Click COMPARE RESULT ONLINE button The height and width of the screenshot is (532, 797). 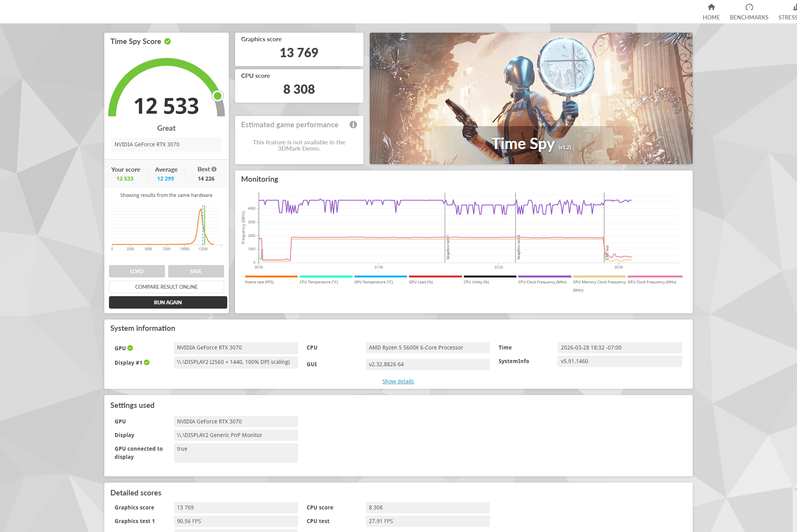click(166, 287)
